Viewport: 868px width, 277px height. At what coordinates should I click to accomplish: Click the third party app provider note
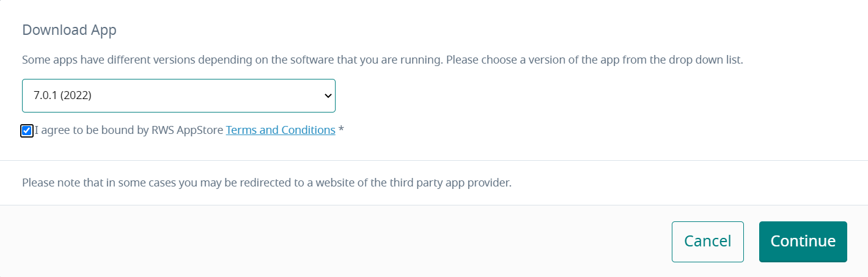[x=267, y=183]
